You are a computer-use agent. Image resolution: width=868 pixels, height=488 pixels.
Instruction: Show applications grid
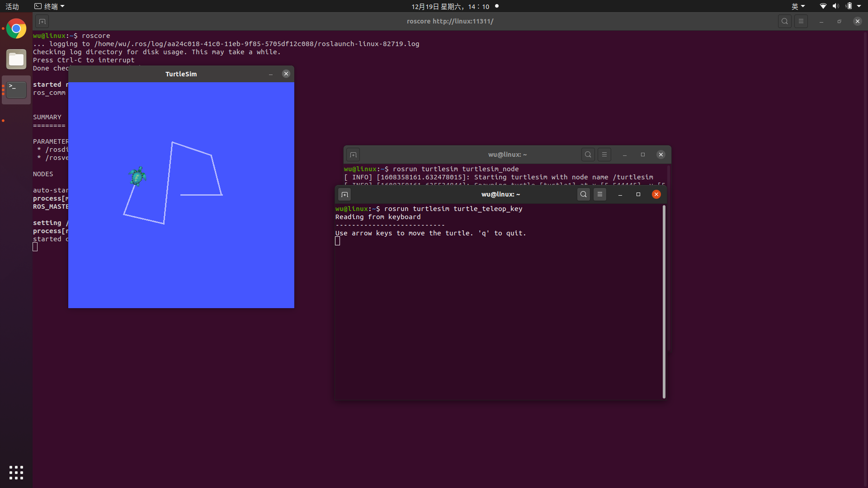[16, 473]
